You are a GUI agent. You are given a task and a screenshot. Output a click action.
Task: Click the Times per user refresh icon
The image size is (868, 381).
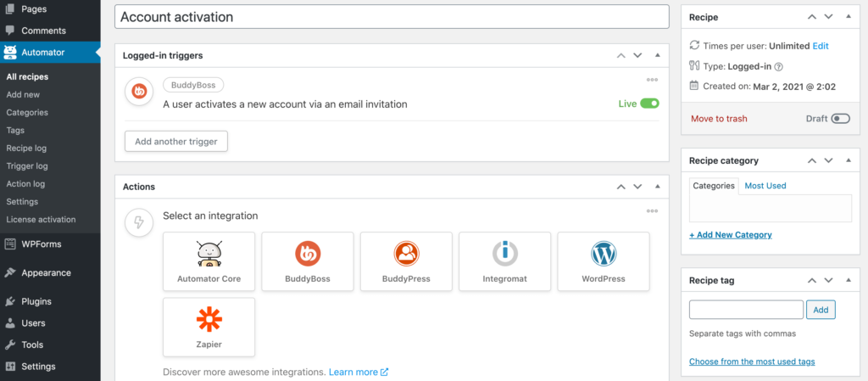pos(694,46)
